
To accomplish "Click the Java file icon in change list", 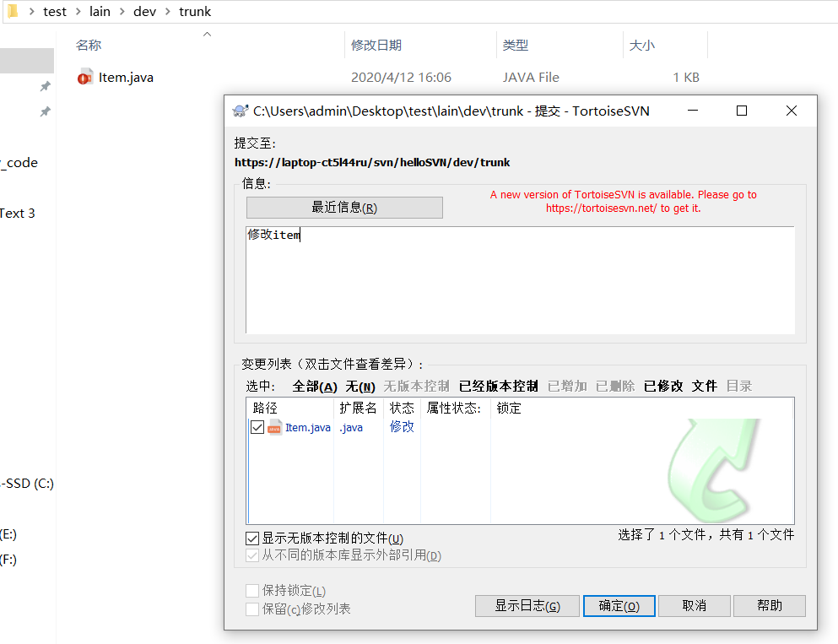I will pos(275,428).
